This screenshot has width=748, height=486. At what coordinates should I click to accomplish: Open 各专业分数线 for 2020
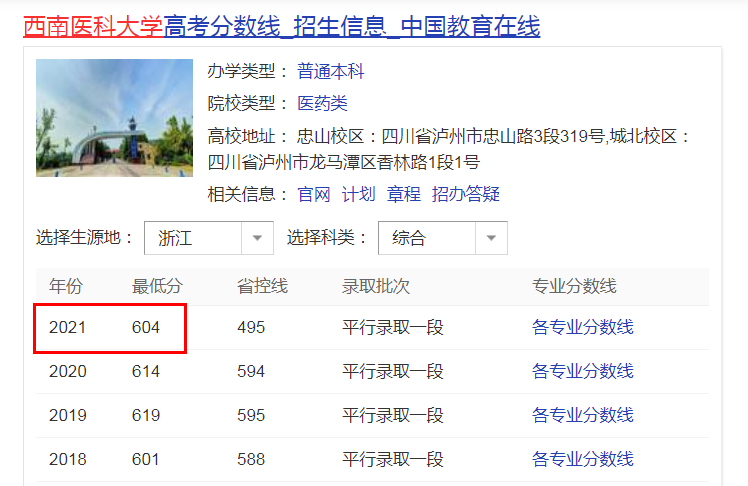click(582, 372)
